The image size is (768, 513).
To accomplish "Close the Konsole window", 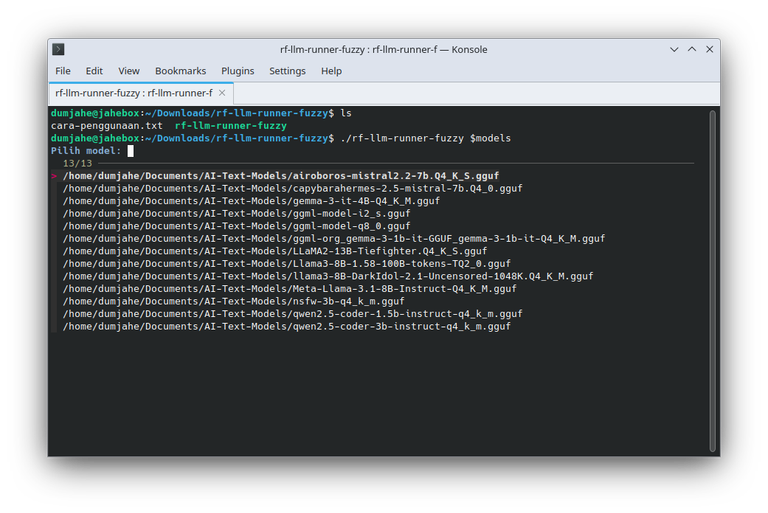I will coord(709,49).
